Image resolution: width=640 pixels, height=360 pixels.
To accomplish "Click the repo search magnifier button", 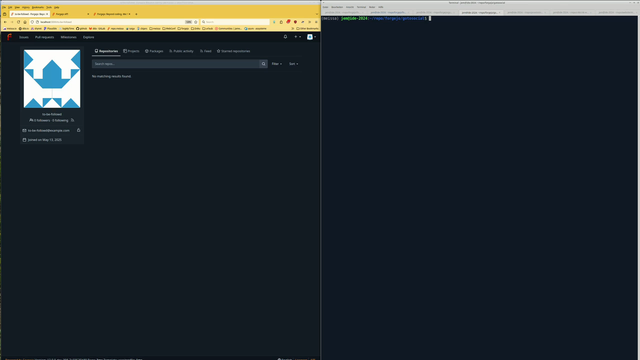I will coord(264,64).
